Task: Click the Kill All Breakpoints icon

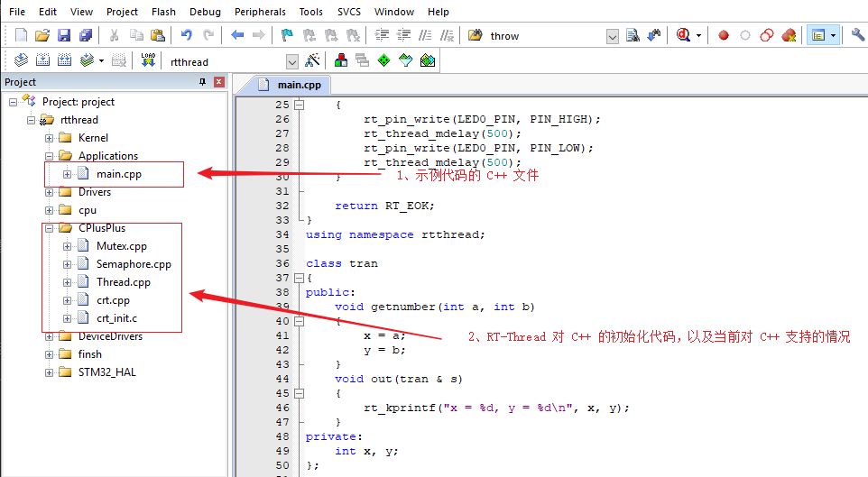Action: pyautogui.click(x=789, y=35)
